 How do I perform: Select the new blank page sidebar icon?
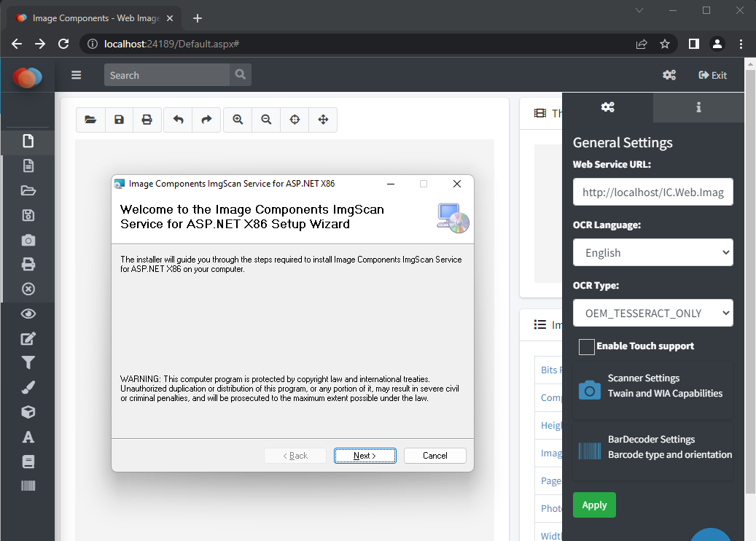pos(28,141)
